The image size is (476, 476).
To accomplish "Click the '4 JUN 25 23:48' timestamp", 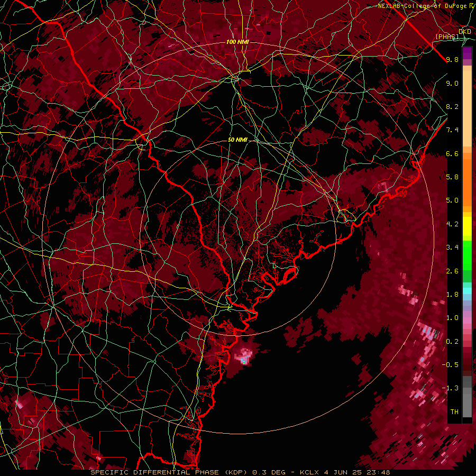I will (x=357, y=472).
